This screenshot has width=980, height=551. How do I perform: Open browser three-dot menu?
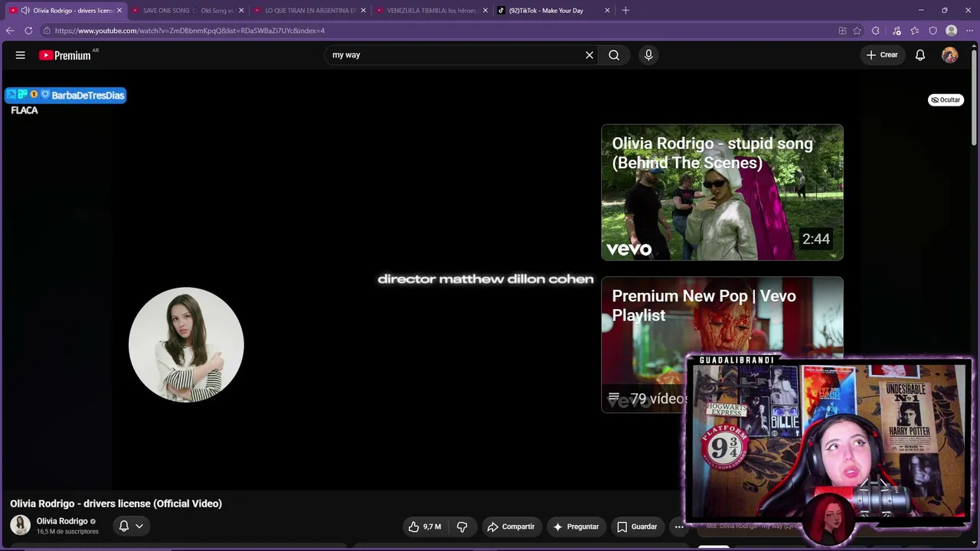coord(969,31)
